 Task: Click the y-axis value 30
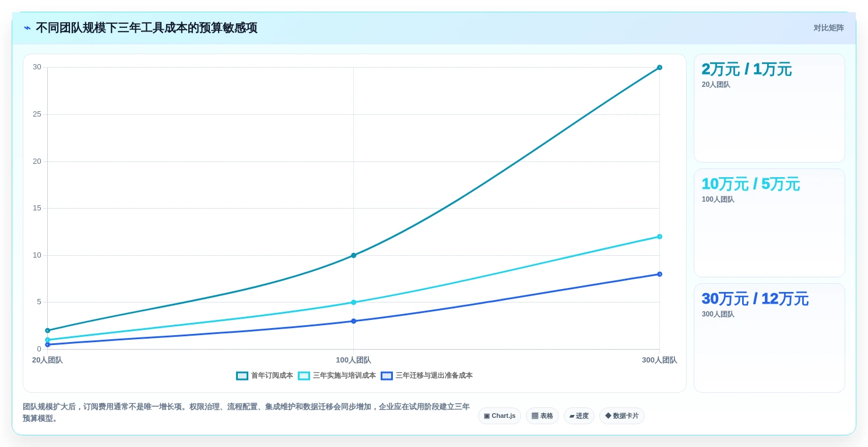coord(37,67)
